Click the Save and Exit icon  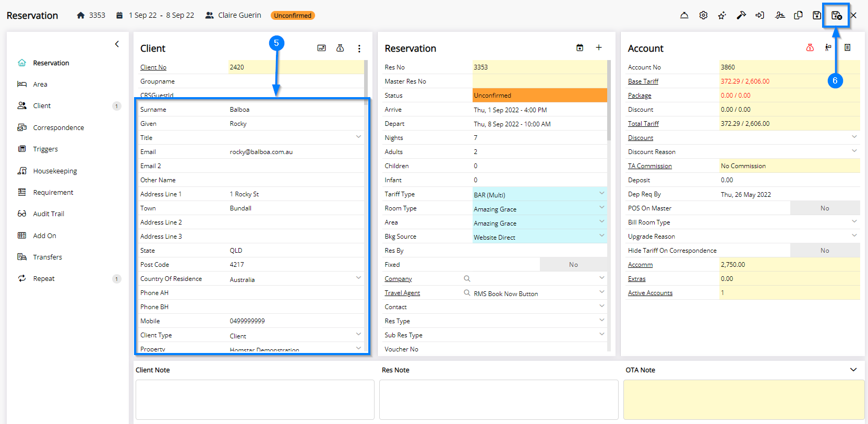coord(836,16)
